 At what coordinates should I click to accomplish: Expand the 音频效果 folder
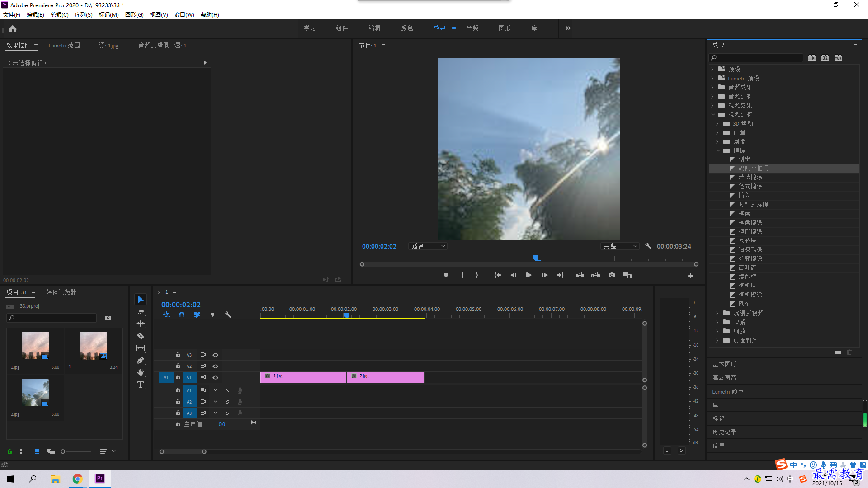tap(712, 87)
